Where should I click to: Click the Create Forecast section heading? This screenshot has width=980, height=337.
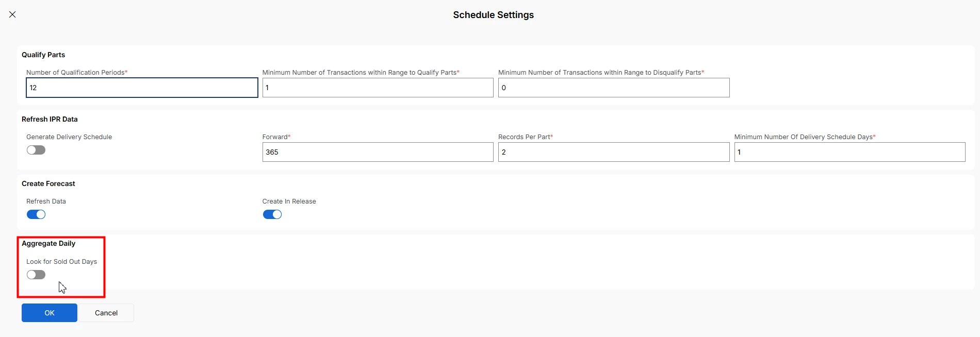pyautogui.click(x=48, y=183)
